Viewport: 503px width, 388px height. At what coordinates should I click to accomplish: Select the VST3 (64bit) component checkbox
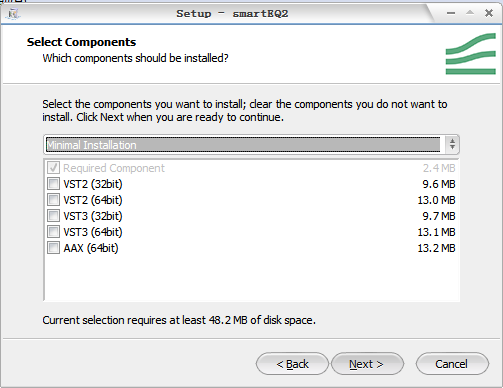coord(53,232)
